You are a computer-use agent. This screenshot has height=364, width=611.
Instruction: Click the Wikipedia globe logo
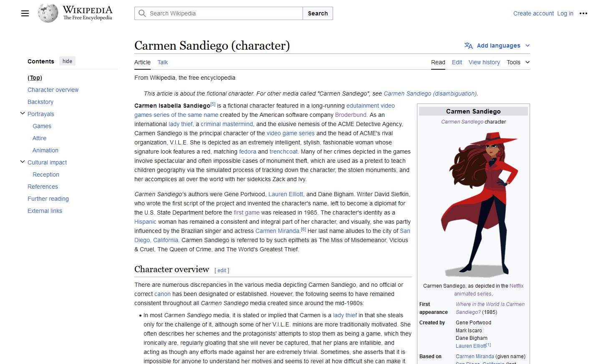click(48, 13)
